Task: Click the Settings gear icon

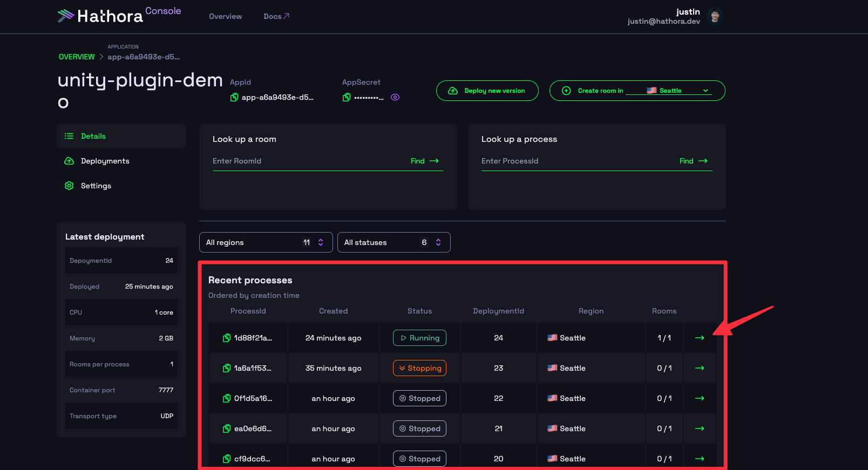Action: (x=69, y=186)
